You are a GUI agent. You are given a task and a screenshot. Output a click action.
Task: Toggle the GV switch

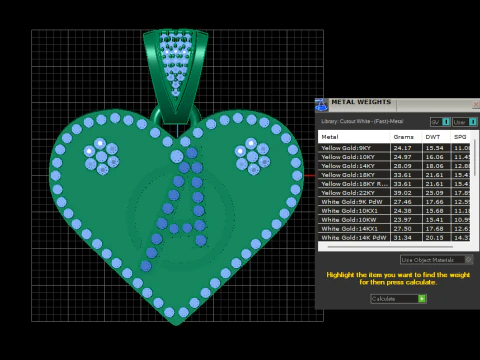click(x=440, y=122)
